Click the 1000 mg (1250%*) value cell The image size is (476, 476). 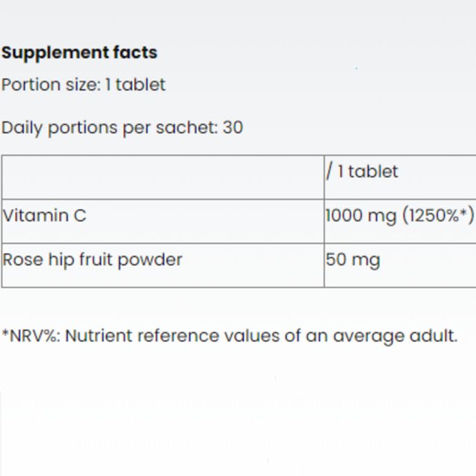(x=400, y=221)
